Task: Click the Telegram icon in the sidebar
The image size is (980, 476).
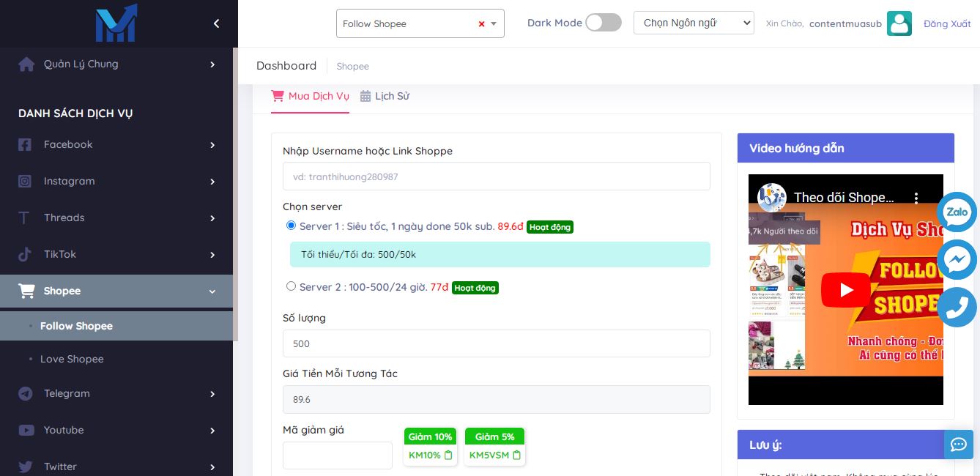Action: [x=26, y=394]
